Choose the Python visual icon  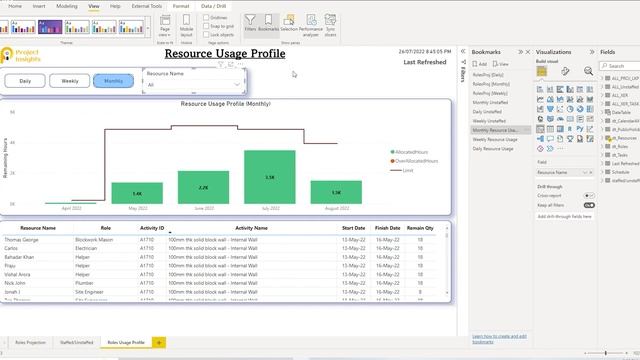click(580, 129)
